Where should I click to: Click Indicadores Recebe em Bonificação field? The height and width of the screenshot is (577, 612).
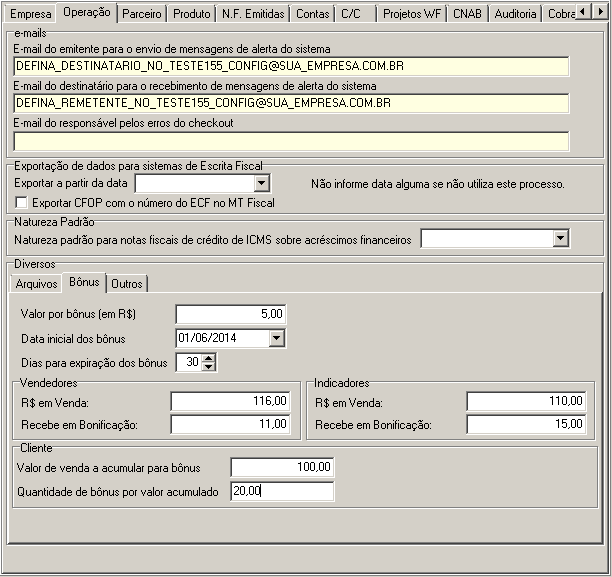click(526, 424)
